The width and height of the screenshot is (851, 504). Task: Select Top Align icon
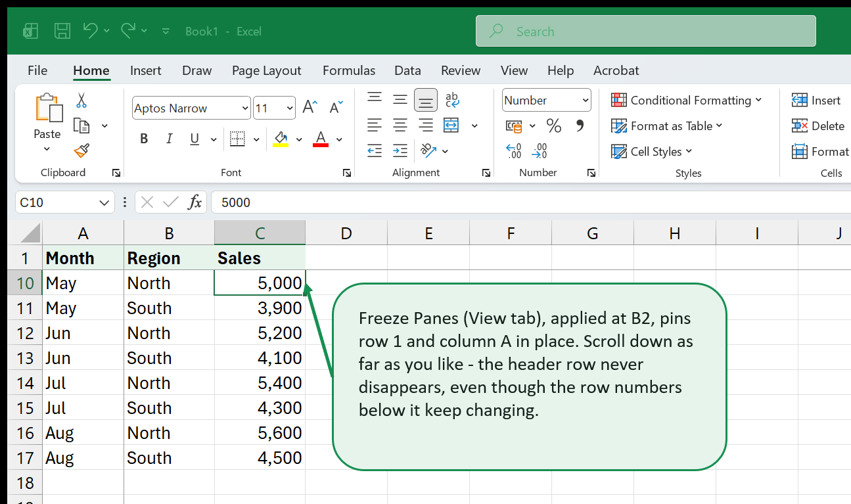click(375, 99)
